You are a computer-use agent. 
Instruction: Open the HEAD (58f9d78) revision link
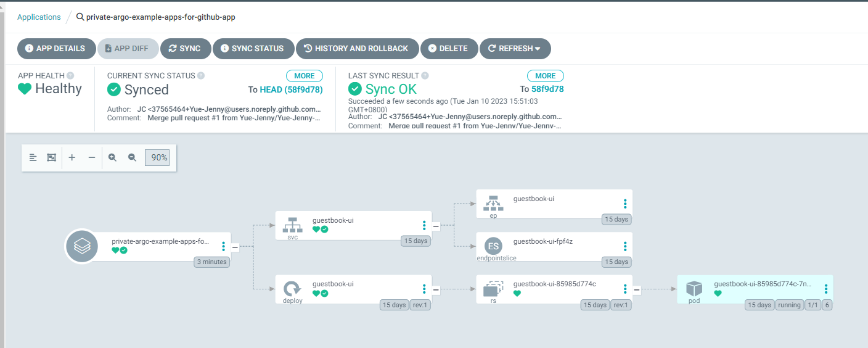tap(291, 89)
